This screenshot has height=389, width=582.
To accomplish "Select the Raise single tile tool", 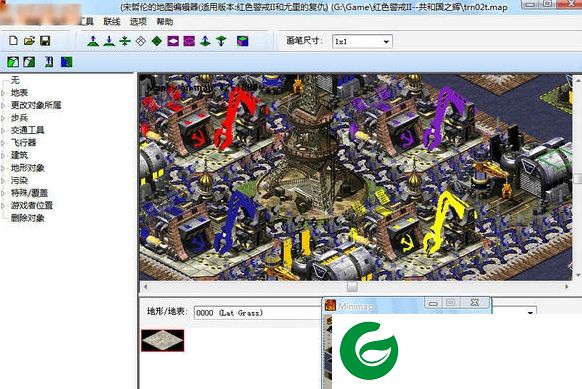I will click(x=205, y=41).
